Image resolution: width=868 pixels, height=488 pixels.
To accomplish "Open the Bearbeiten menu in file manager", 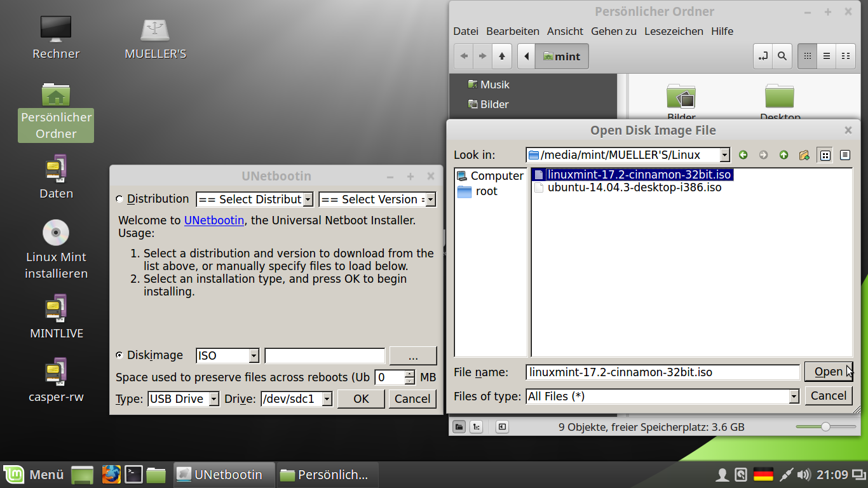I will (x=513, y=31).
